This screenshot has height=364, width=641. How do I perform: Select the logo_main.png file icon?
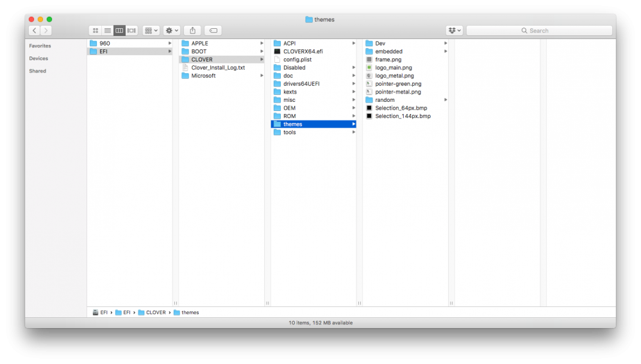tap(369, 67)
